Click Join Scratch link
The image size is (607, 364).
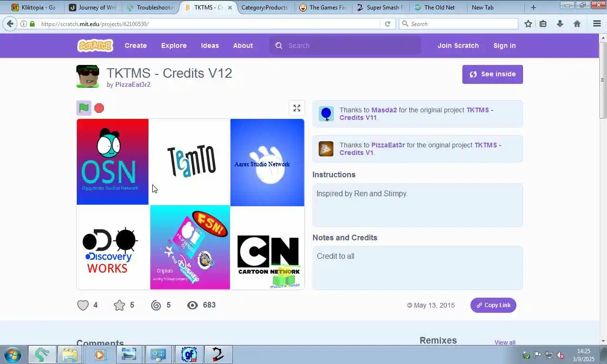point(458,45)
